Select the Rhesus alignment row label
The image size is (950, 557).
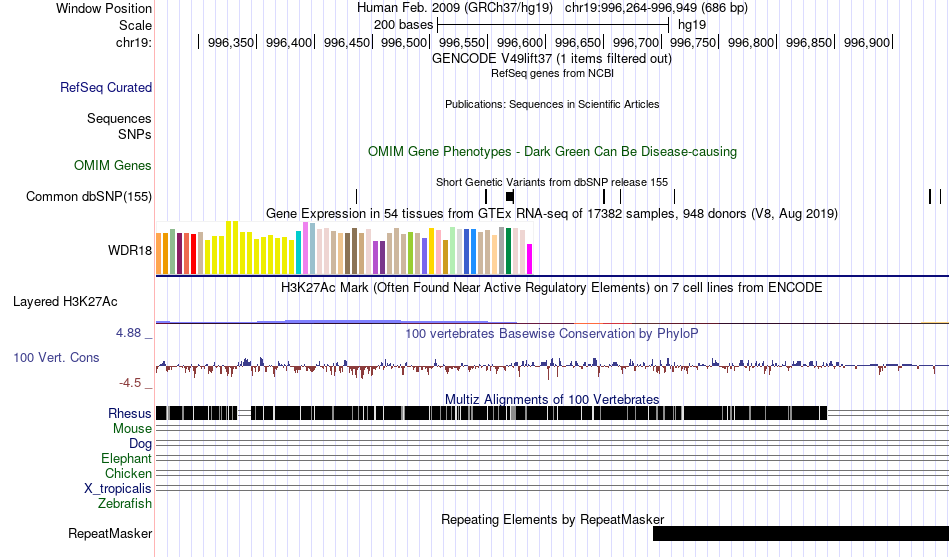[130, 413]
